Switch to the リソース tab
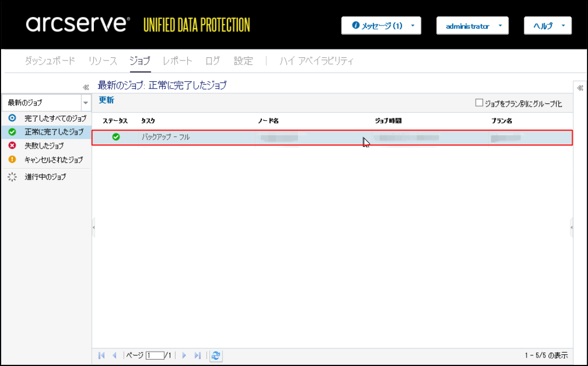Image resolution: width=588 pixels, height=366 pixels. (103, 61)
